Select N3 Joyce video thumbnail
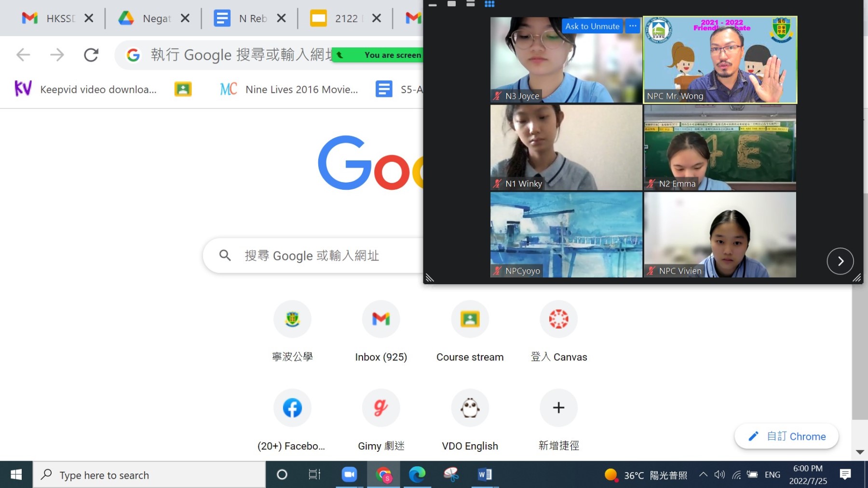The width and height of the screenshot is (868, 488). coord(566,60)
